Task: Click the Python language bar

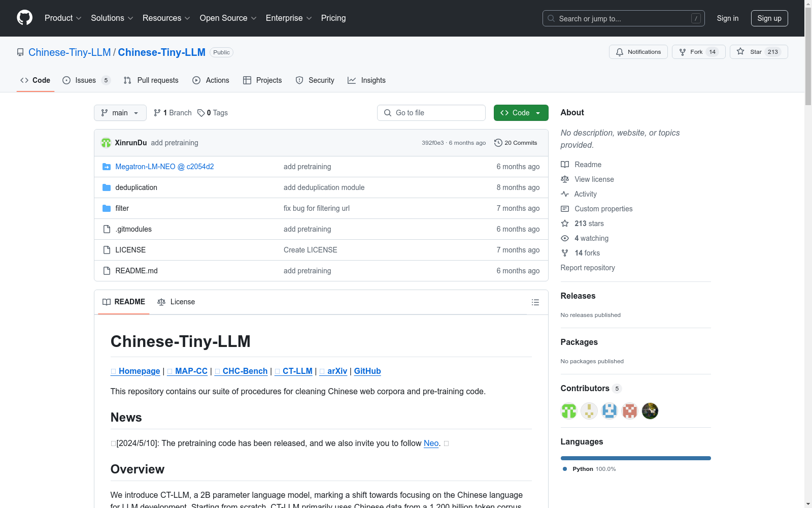Action: (635, 458)
